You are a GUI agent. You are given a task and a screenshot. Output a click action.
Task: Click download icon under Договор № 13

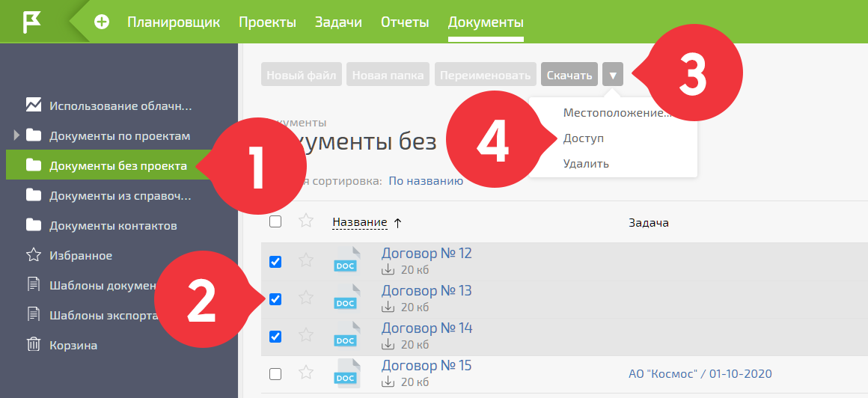pos(388,307)
